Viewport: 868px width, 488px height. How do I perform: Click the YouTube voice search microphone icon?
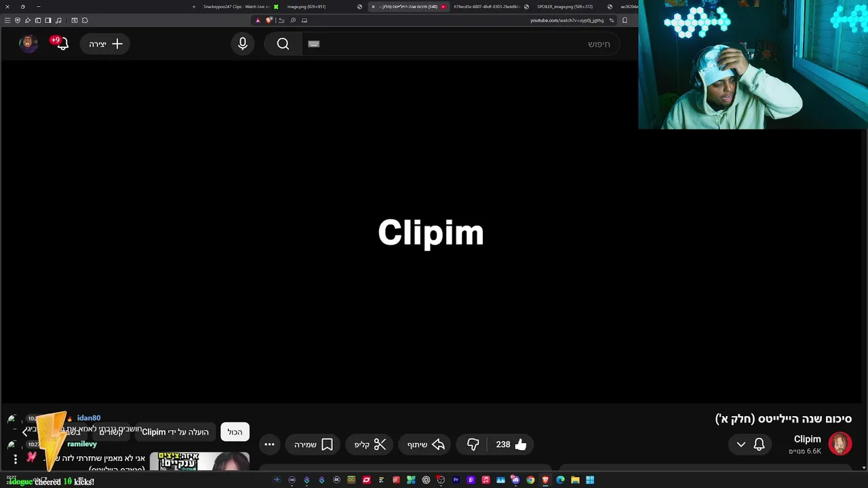pos(243,44)
